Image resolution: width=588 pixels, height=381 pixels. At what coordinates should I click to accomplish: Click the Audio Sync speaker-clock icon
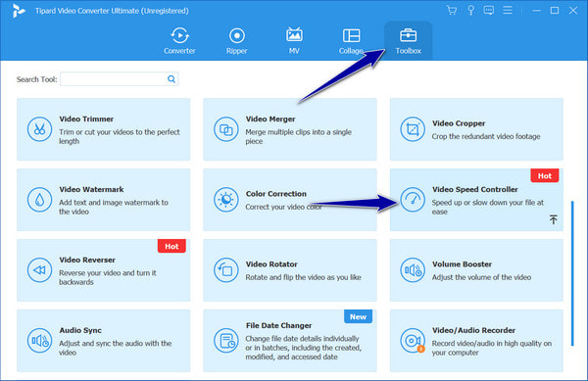[x=39, y=341]
